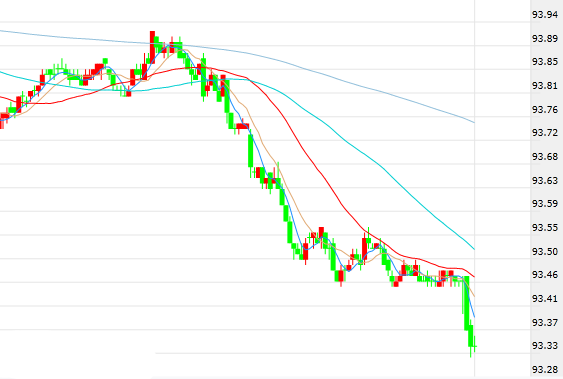
Task: Select the 93.89 price axis label
Action: click(x=545, y=38)
